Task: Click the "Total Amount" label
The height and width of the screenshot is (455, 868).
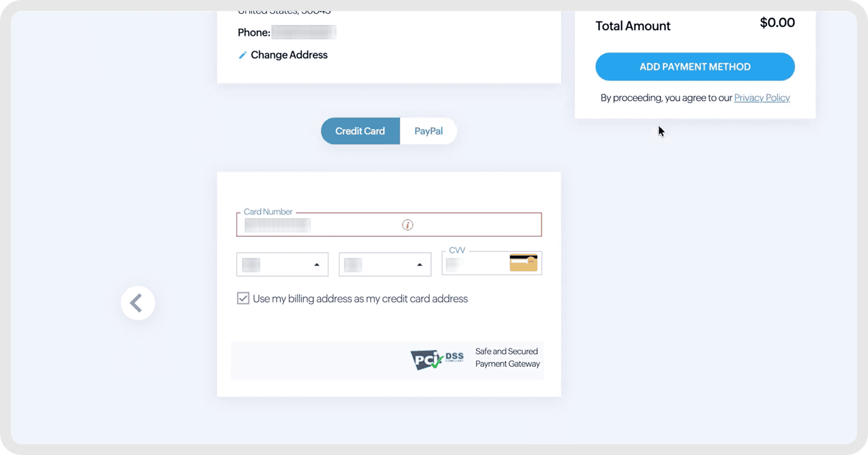Action: [632, 26]
